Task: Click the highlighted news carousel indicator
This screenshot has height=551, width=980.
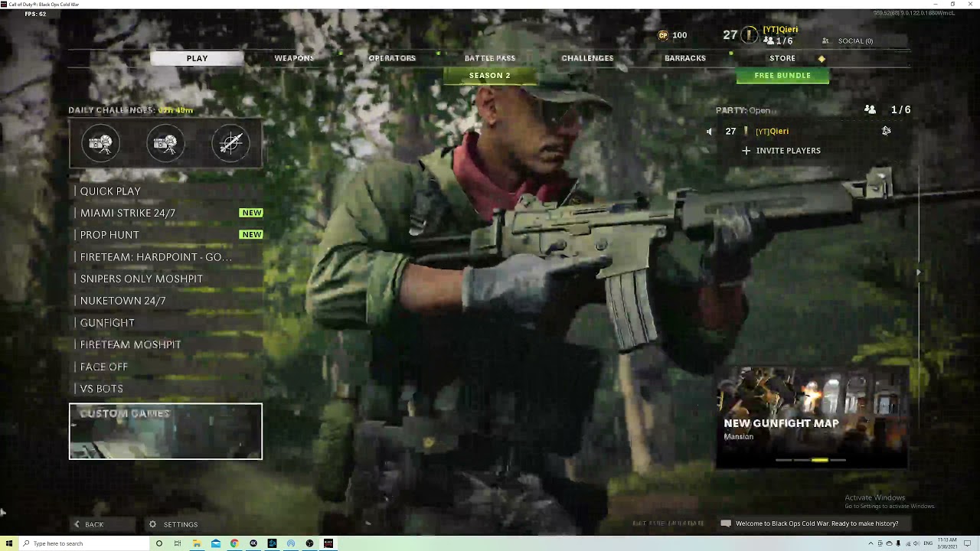Action: coord(819,460)
